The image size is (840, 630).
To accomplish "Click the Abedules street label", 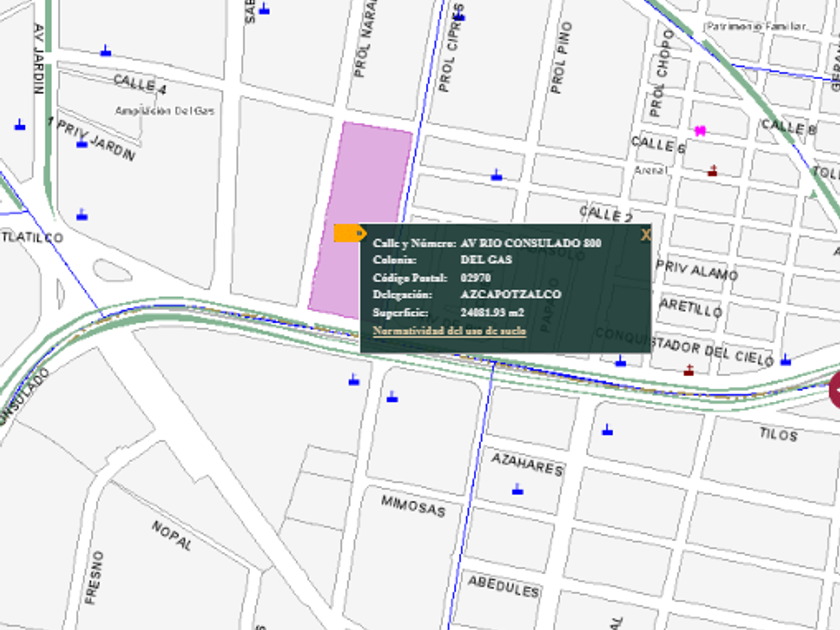I will [503, 586].
